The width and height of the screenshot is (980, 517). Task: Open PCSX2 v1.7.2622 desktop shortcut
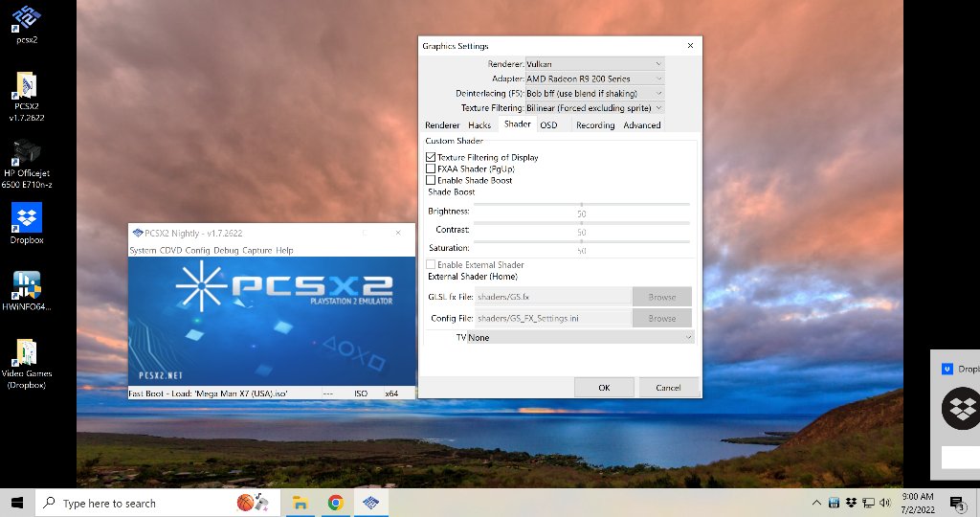pyautogui.click(x=26, y=95)
